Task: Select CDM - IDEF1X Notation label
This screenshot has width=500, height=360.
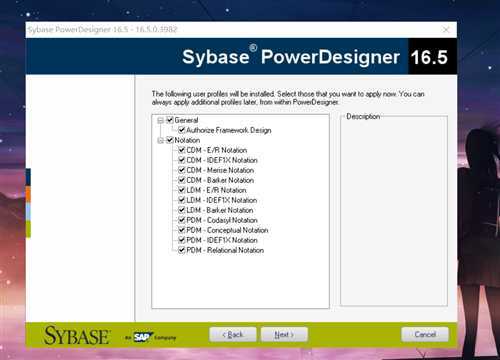Action: 222,160
